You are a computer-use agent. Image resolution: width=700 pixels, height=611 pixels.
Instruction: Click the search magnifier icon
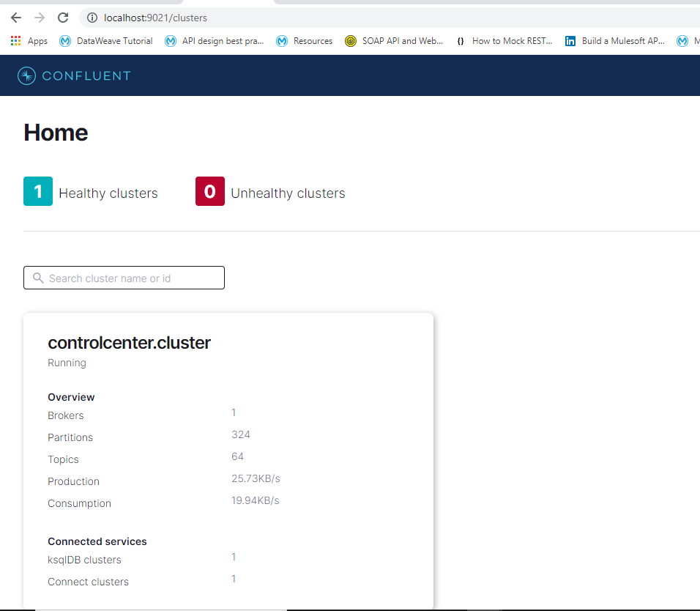pos(38,278)
